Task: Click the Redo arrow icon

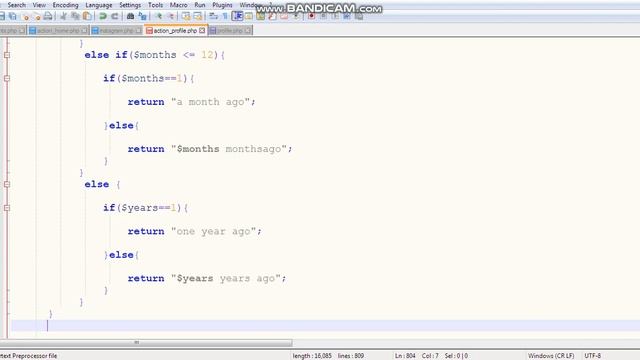Action: click(115, 16)
